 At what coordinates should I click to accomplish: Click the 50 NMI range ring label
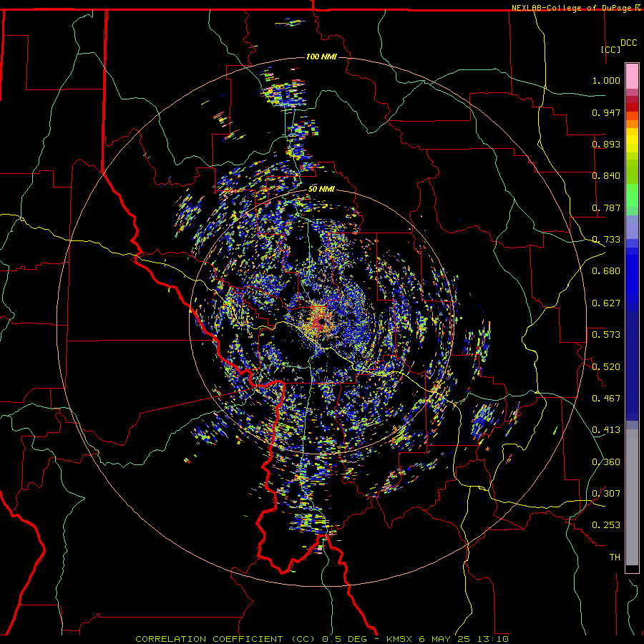[x=321, y=190]
